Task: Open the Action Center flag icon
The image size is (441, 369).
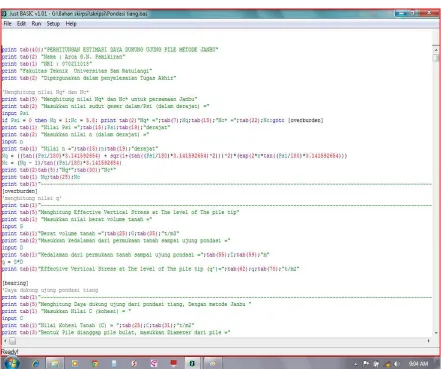Action: (366, 364)
